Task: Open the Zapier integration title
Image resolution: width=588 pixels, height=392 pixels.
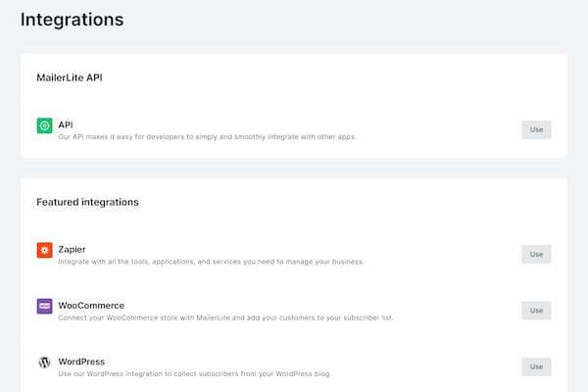Action: click(x=72, y=249)
